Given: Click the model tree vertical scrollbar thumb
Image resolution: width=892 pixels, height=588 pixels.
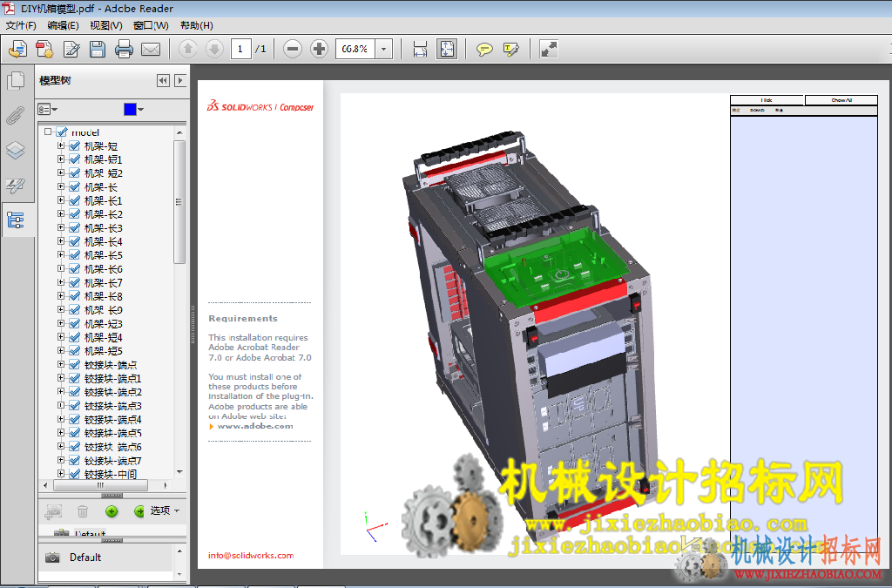Looking at the screenshot, I should pyautogui.click(x=179, y=202).
